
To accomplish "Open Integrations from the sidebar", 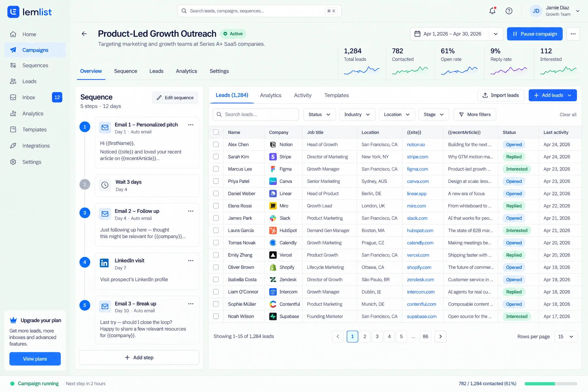I will (35, 146).
